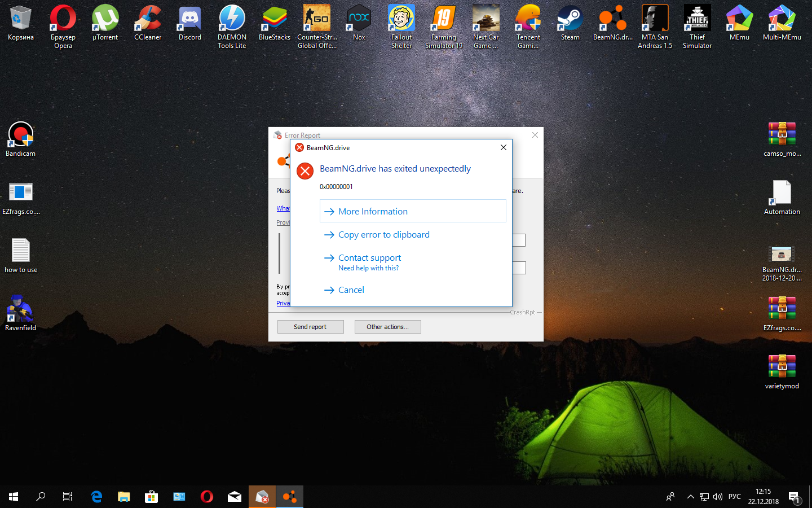Launch Microsoft Edge from the taskbar
Screen dimensions: 812x508
click(96, 497)
